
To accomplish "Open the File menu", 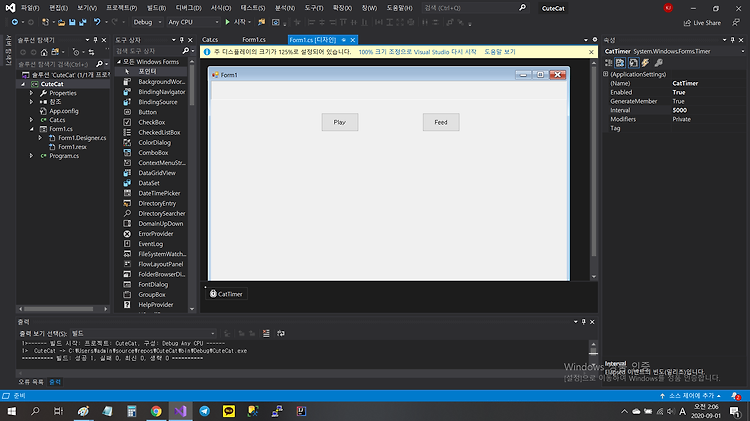I will click(30, 8).
